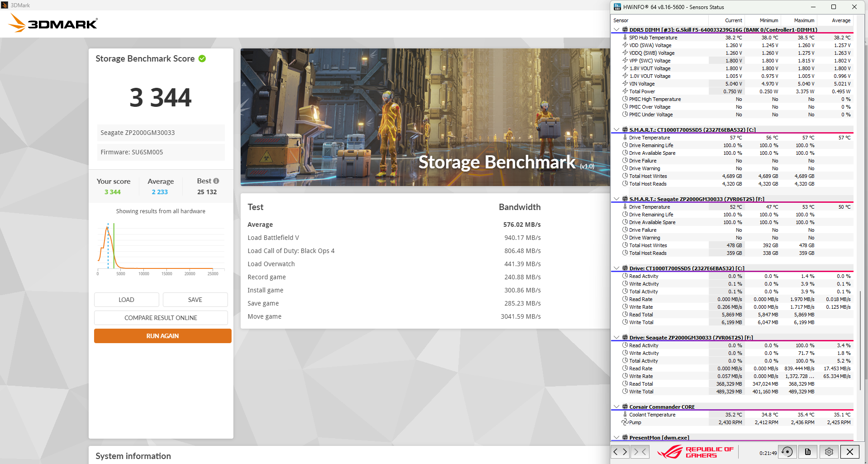Collapse PresentMon [dwm.exe] group
Viewport: 868px width, 464px height.
tap(616, 438)
